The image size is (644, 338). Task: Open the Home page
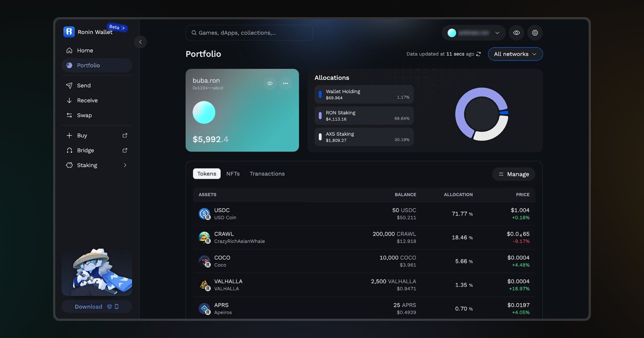point(97,50)
